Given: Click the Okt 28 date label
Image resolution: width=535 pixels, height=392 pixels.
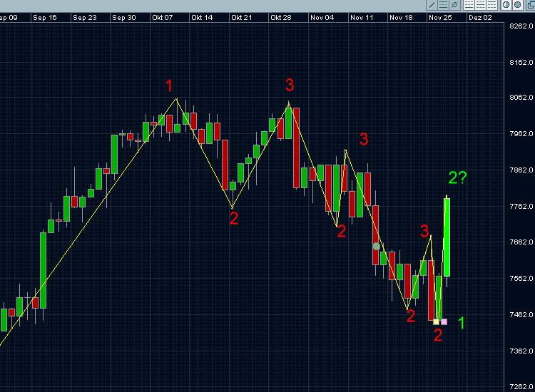Looking at the screenshot, I should [x=281, y=18].
